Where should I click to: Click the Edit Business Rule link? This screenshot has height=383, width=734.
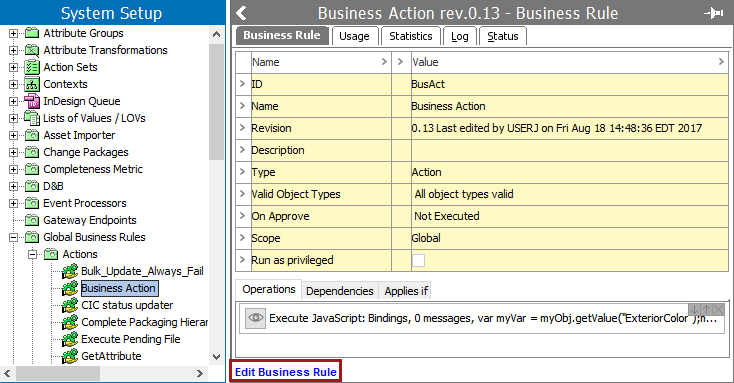point(286,372)
